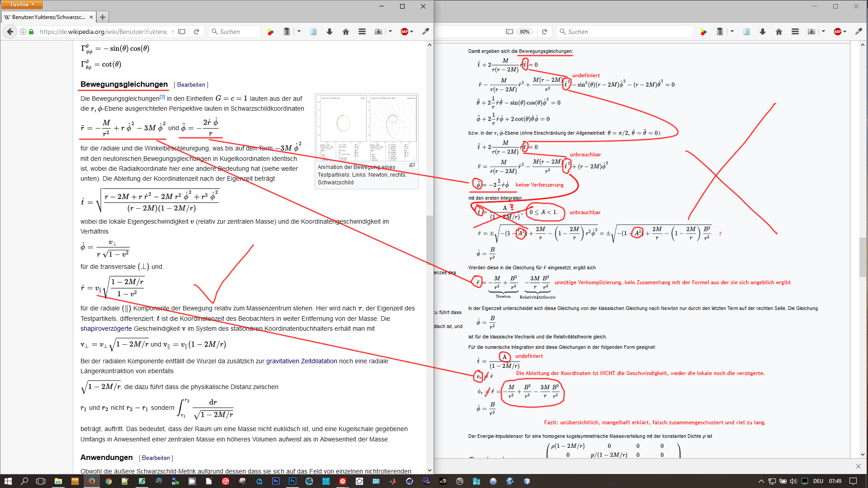Open the shapiroverzögerte link

click(x=106, y=329)
